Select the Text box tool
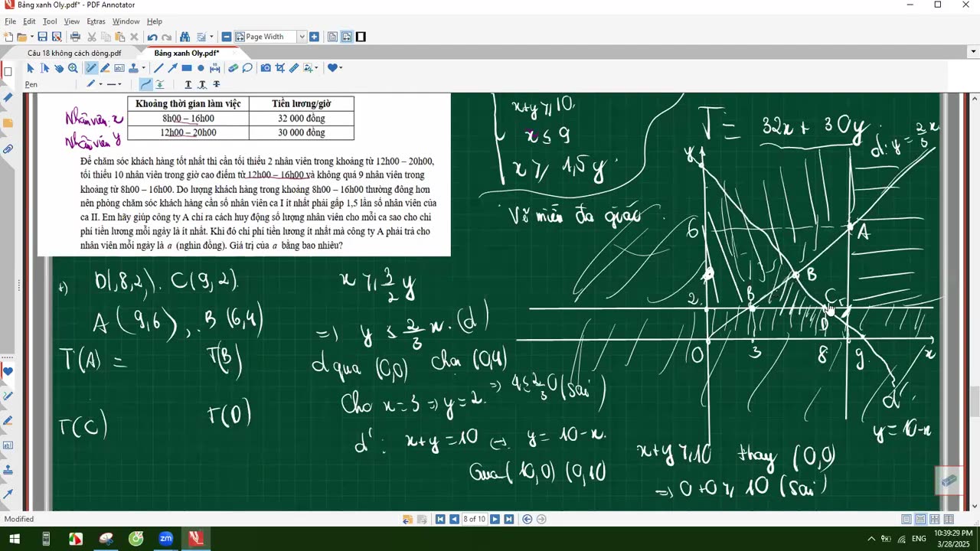Viewport: 980px width, 551px height. [119, 68]
